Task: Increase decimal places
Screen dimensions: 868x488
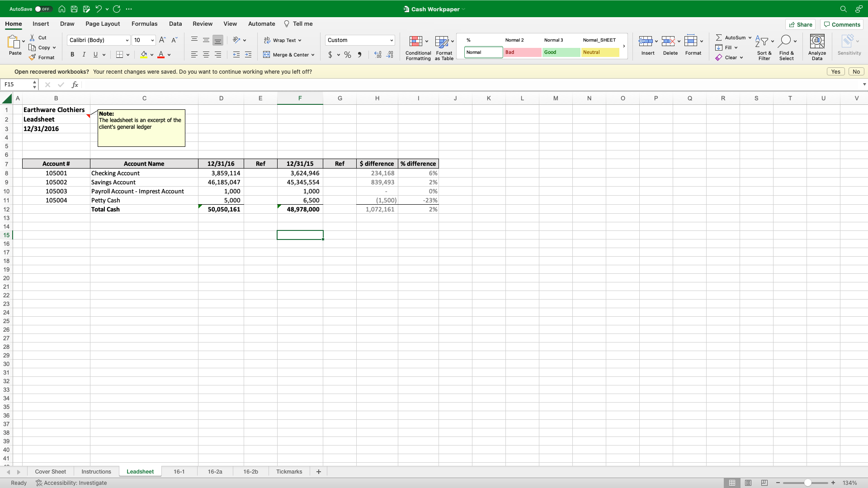Action: coord(377,55)
